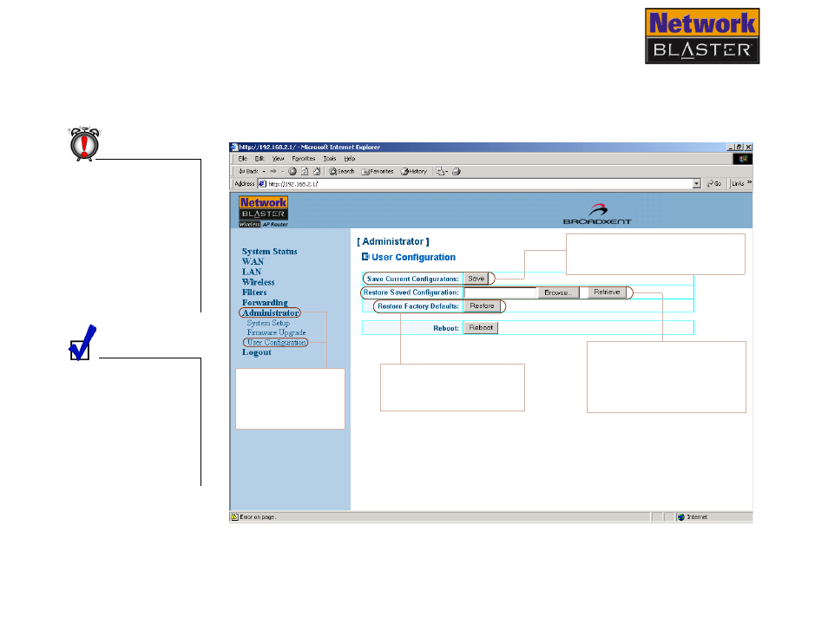
Task: Open the Forwarding settings link
Action: [x=265, y=302]
